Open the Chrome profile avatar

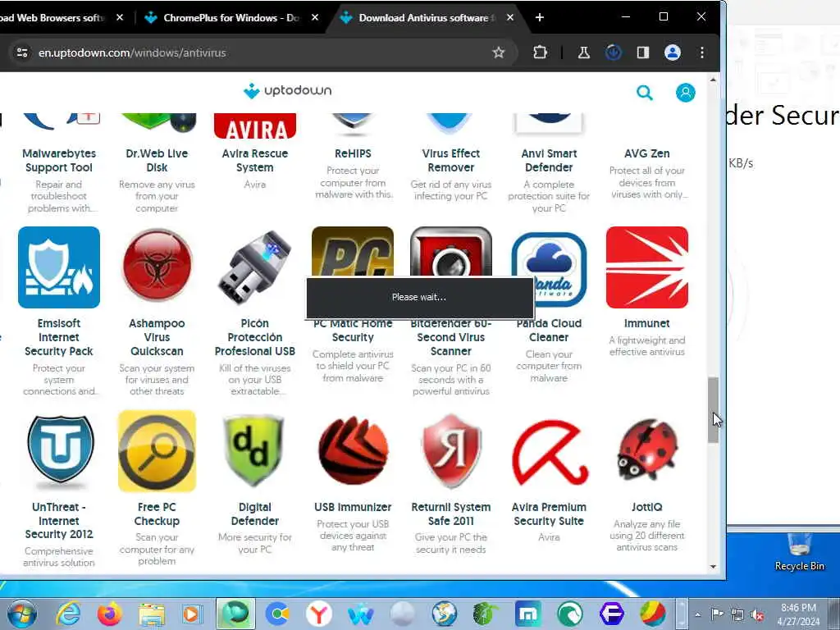673,52
